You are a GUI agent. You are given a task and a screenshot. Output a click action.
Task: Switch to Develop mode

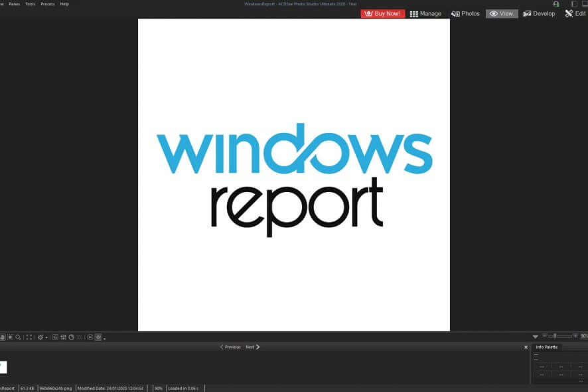click(x=539, y=13)
